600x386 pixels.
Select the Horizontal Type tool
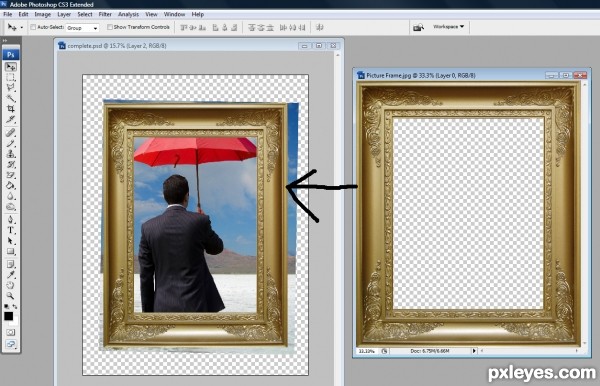coord(11,230)
